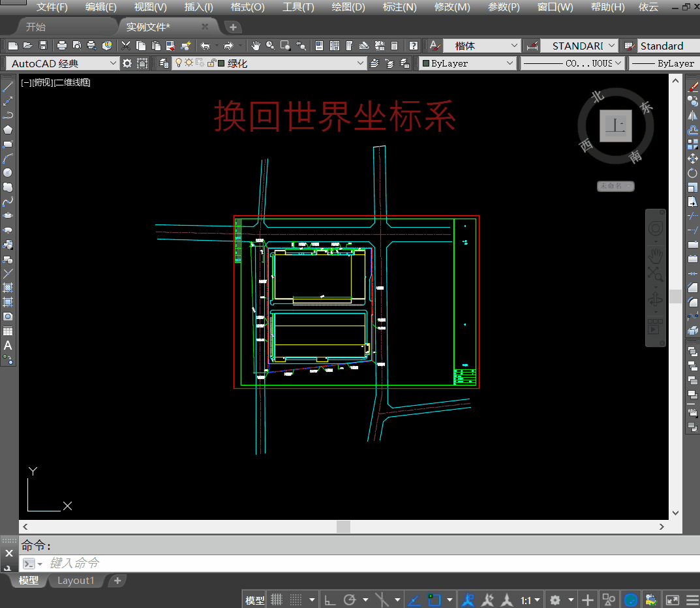Select the Line drawing tool
Viewport: 700px width, 608px height.
8,87
